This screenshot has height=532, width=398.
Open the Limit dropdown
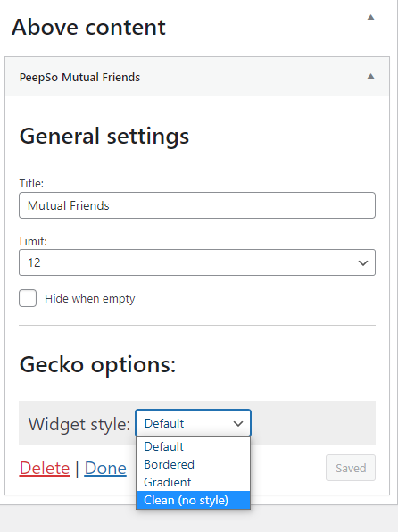click(197, 262)
